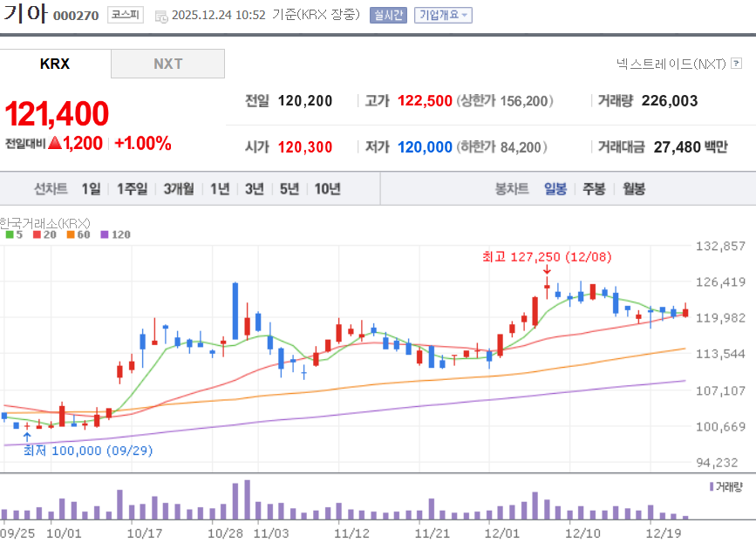This screenshot has width=756, height=556.
Task: Click the 132,857 price axis label
Action: 720,247
